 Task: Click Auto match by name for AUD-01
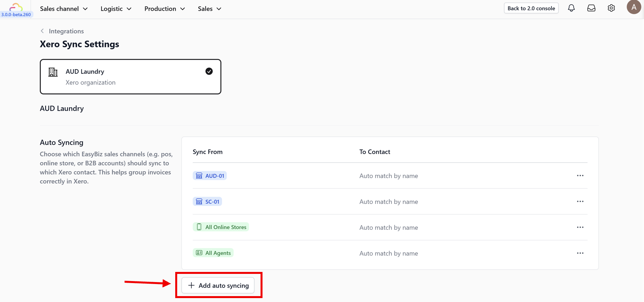(x=389, y=176)
